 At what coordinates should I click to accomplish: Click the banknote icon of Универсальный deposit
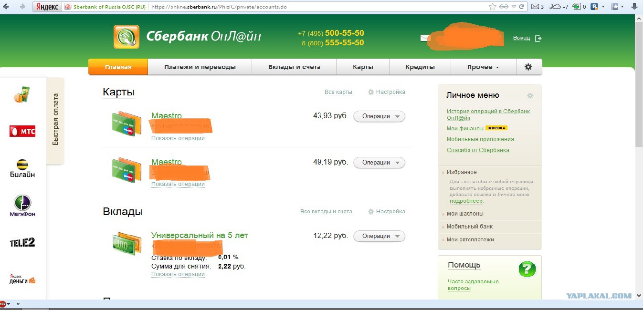[x=126, y=243]
